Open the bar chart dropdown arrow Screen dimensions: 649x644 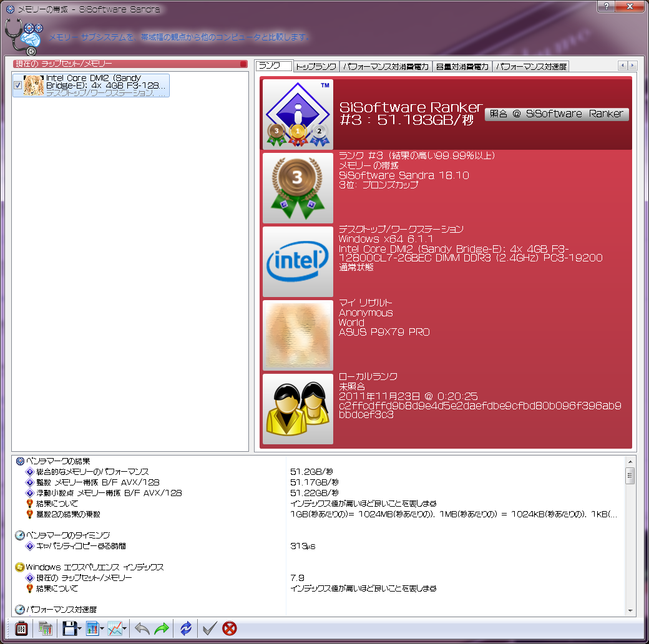coord(102,628)
